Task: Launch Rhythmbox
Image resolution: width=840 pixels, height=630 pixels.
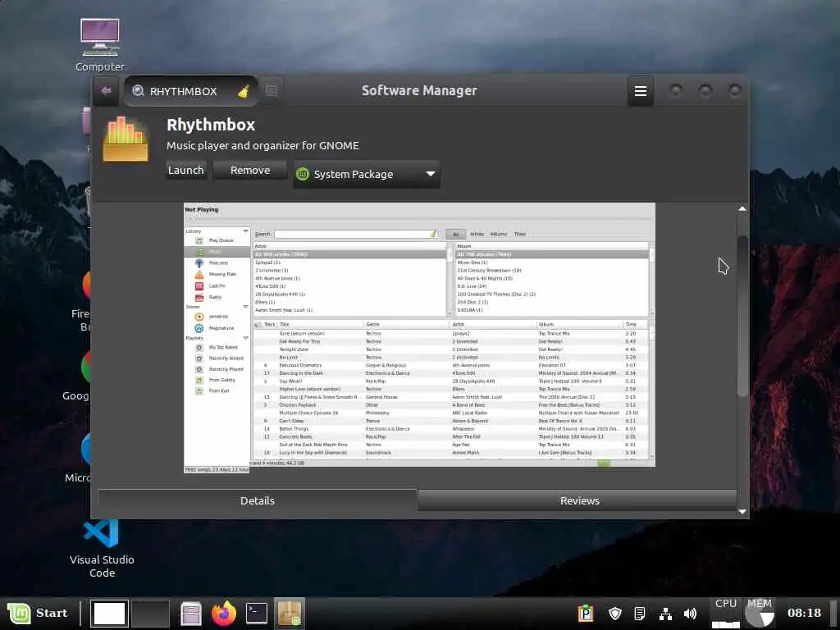Action: tap(186, 171)
